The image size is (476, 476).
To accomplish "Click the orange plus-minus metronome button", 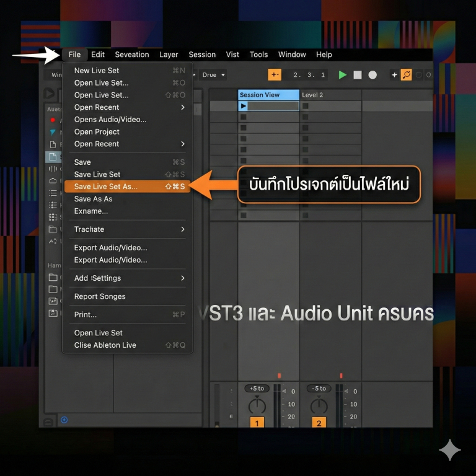I will [275, 74].
